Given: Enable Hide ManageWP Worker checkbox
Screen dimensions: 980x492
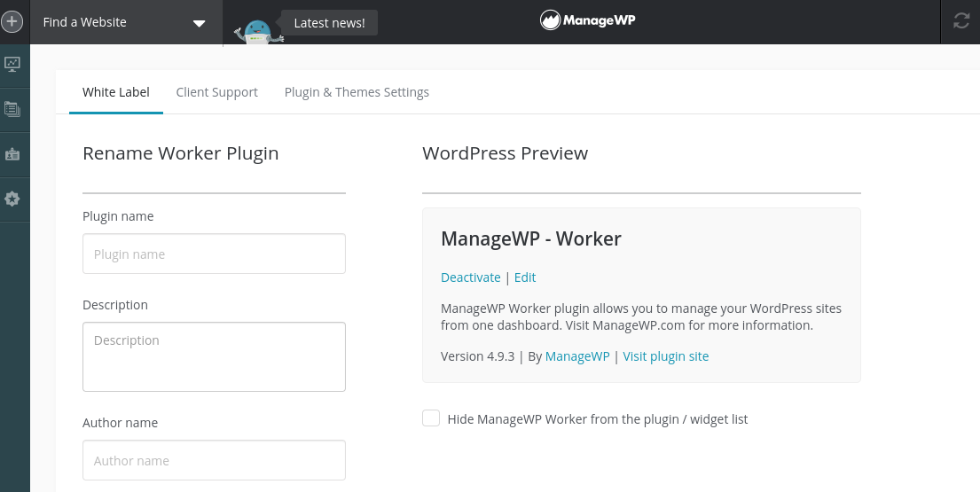Looking at the screenshot, I should click(431, 418).
